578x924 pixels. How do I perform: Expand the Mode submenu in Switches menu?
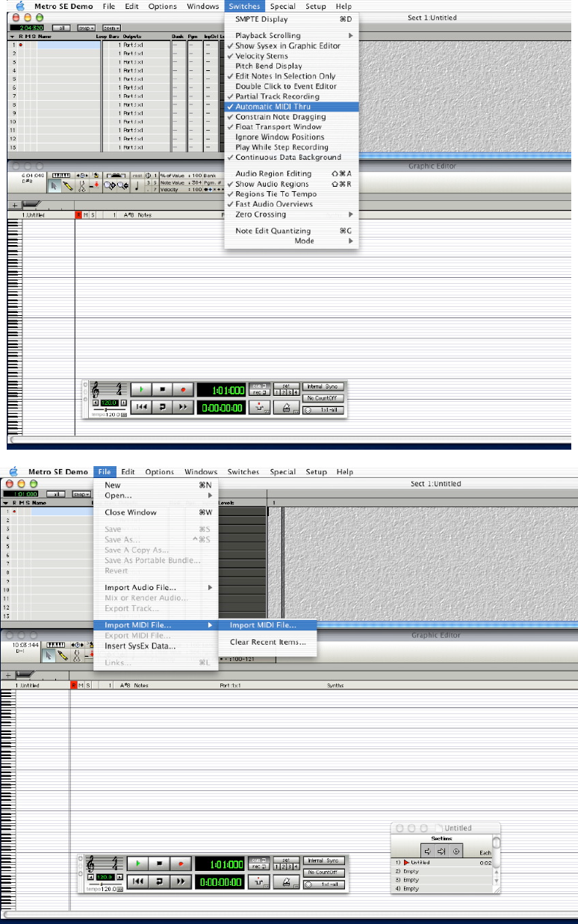tap(291, 241)
